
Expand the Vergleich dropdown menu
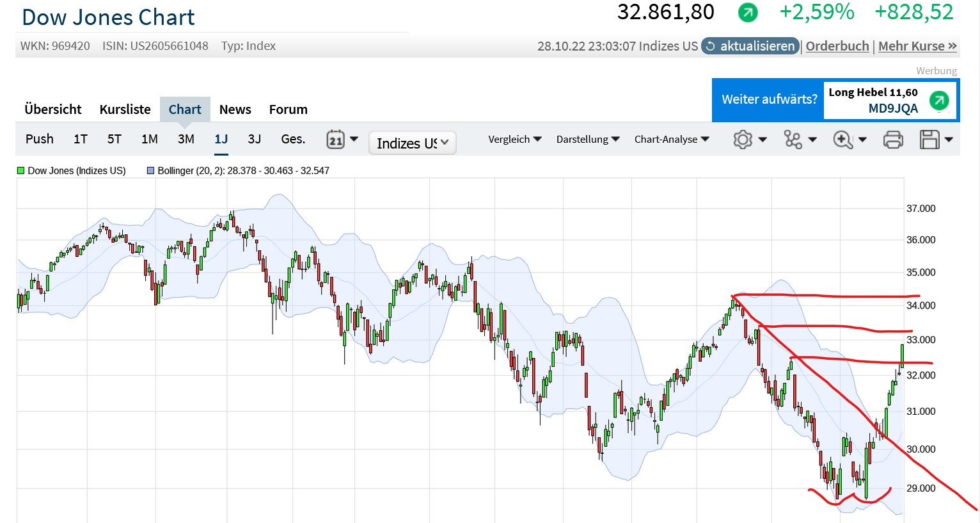(514, 139)
